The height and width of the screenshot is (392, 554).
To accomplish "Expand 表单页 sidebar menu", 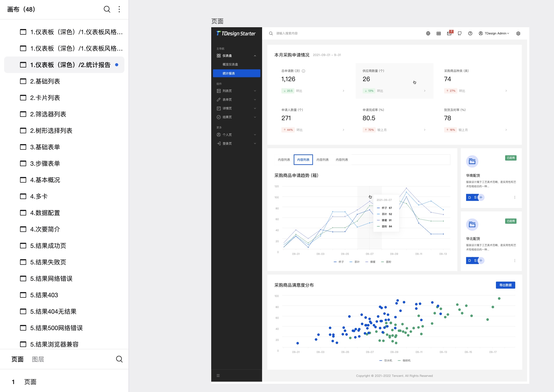I will (236, 100).
